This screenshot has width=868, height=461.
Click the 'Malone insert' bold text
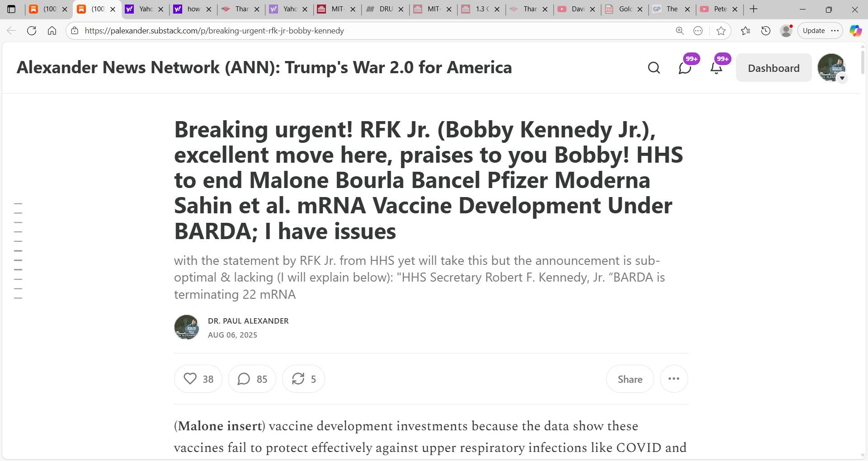point(221,426)
